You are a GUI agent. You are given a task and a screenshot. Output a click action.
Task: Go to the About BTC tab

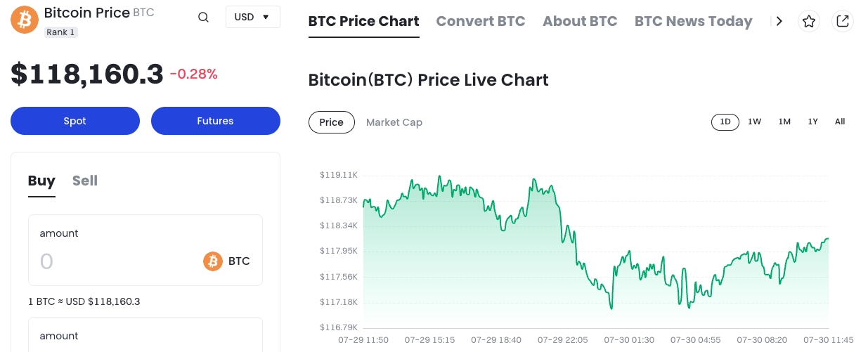(580, 21)
